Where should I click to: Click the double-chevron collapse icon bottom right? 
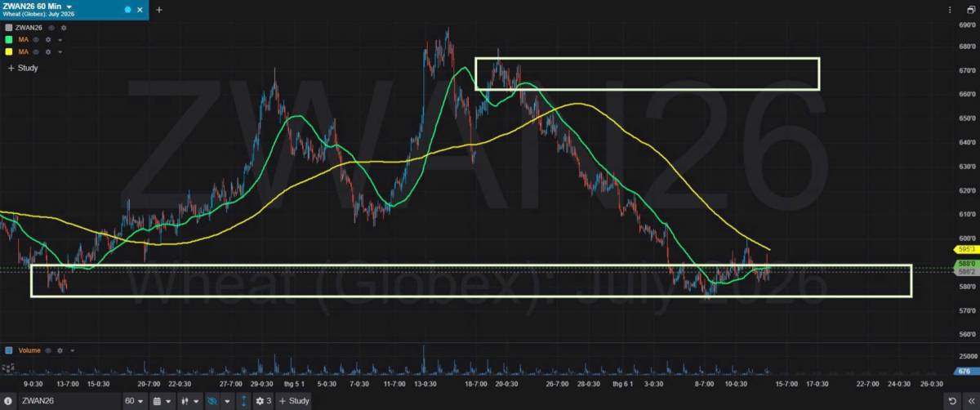point(970,401)
